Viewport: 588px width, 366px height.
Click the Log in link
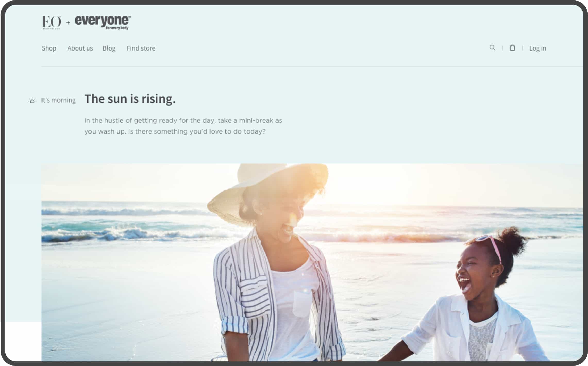pyautogui.click(x=537, y=48)
